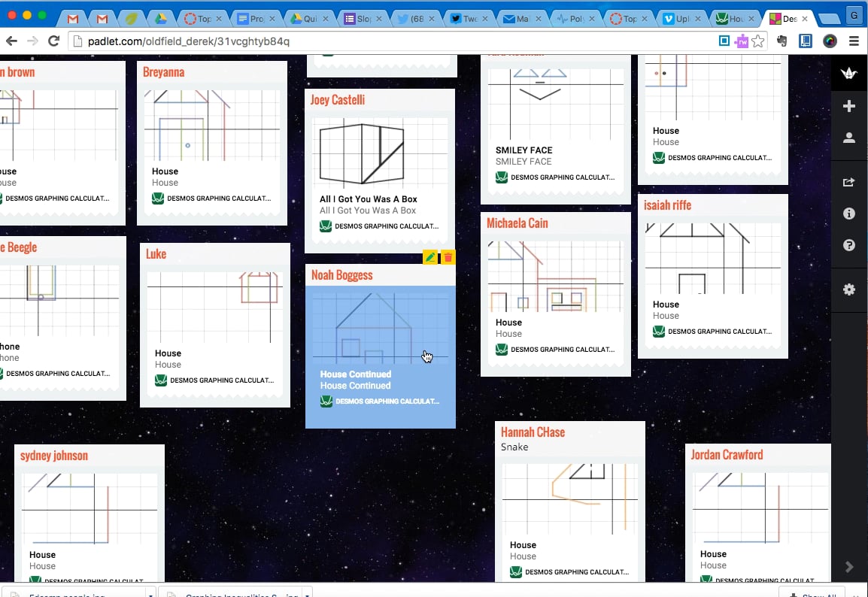The height and width of the screenshot is (597, 868).
Task: Open Chrome menu hamburger icon
Action: (x=854, y=41)
